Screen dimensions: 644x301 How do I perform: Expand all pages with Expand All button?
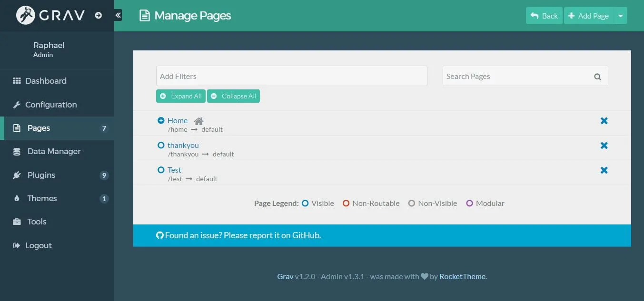pyautogui.click(x=181, y=96)
